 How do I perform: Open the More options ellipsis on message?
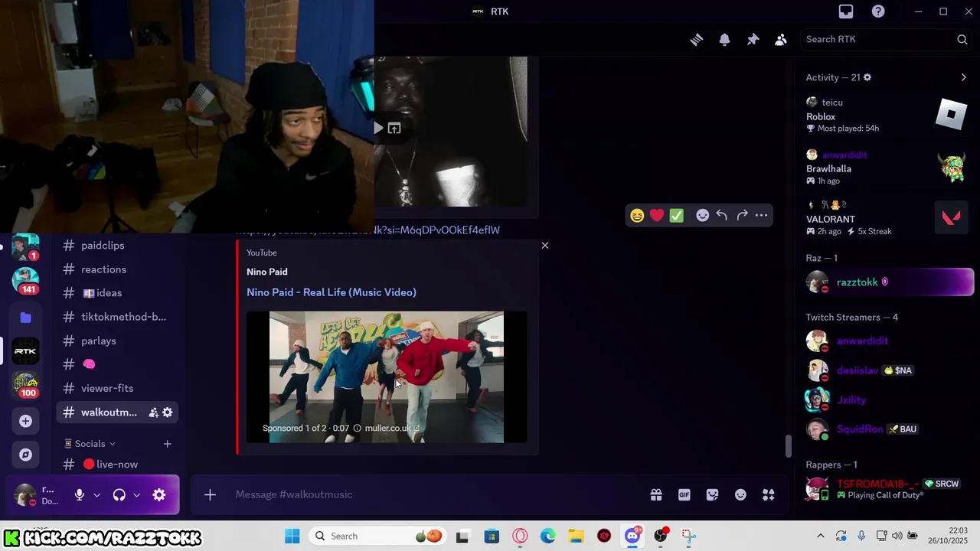[x=761, y=216]
